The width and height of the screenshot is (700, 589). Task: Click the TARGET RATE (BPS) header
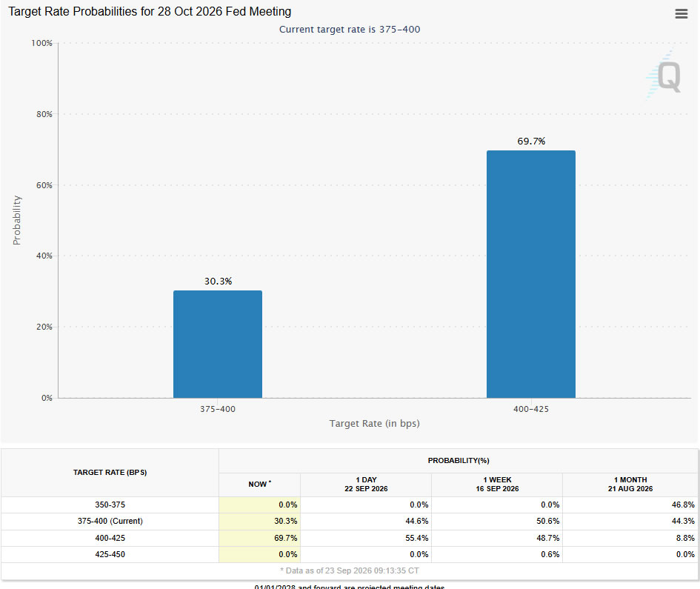click(110, 473)
